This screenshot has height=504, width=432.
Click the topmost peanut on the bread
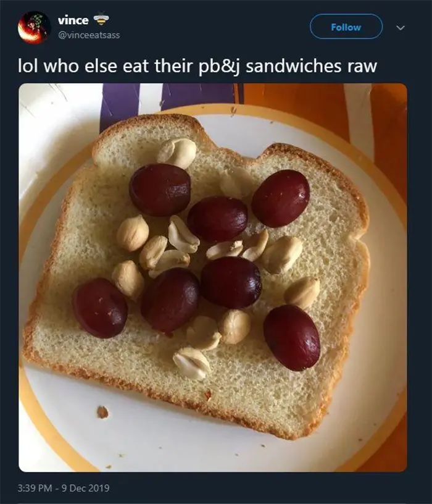click(177, 153)
